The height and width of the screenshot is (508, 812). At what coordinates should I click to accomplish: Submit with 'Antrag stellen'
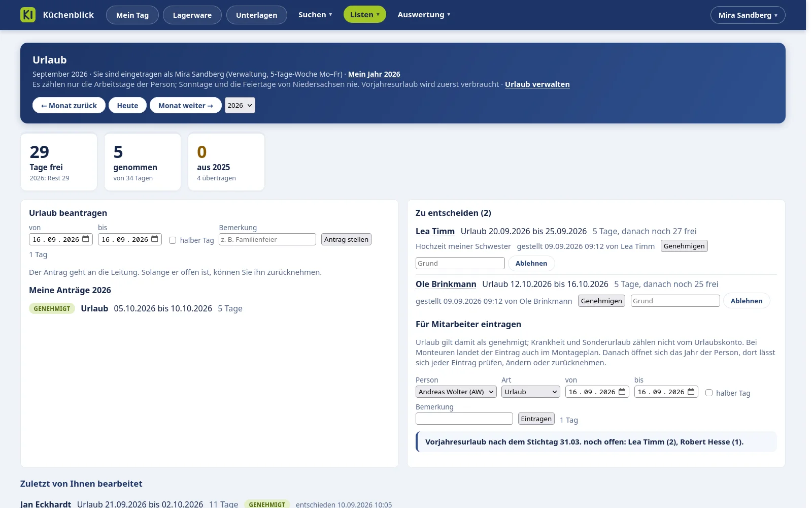pos(346,239)
